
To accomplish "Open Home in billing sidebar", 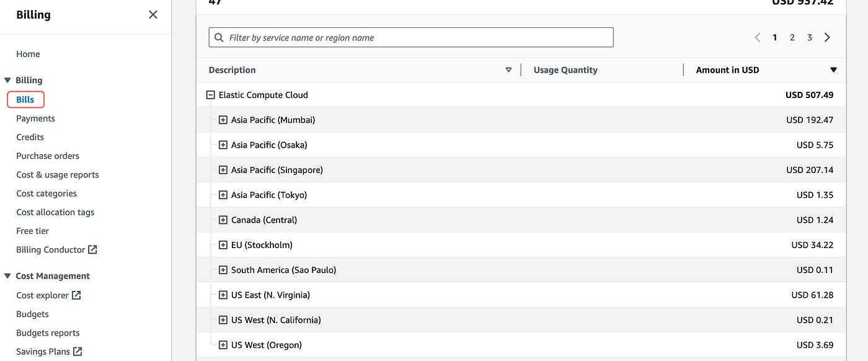I will pyautogui.click(x=28, y=54).
